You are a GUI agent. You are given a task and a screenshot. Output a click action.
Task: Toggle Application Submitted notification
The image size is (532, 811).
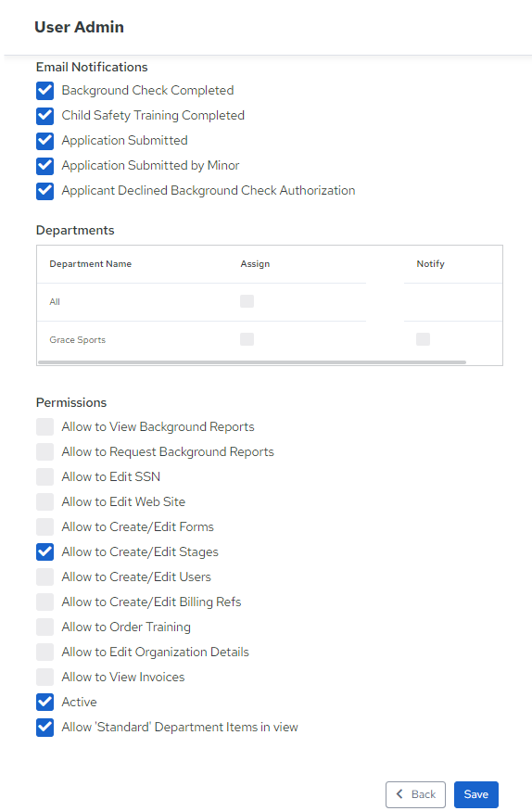coord(45,141)
